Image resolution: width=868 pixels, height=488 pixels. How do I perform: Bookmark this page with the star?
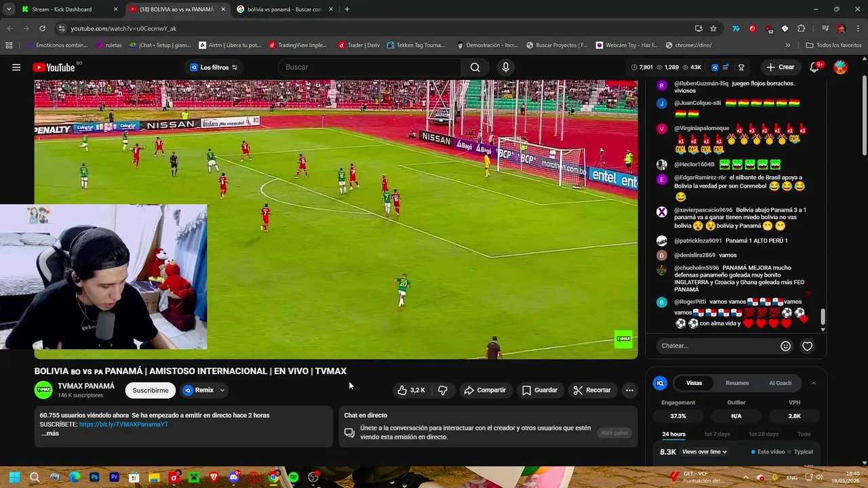pyautogui.click(x=713, y=28)
